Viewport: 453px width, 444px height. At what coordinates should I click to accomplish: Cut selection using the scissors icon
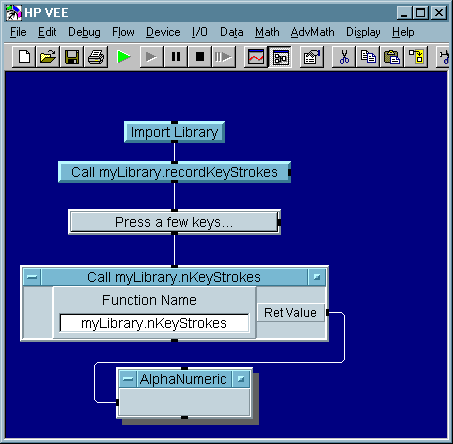344,57
